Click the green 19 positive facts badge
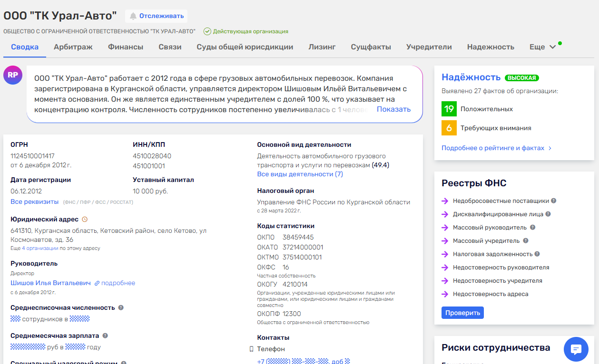 tap(449, 109)
